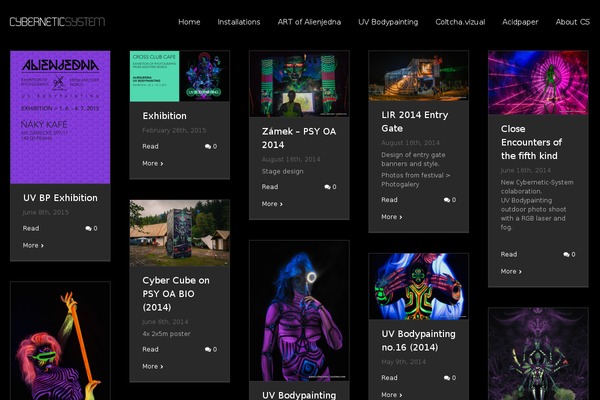Open the purple multi-armed figure artwork
The image size is (600, 400).
point(538,354)
